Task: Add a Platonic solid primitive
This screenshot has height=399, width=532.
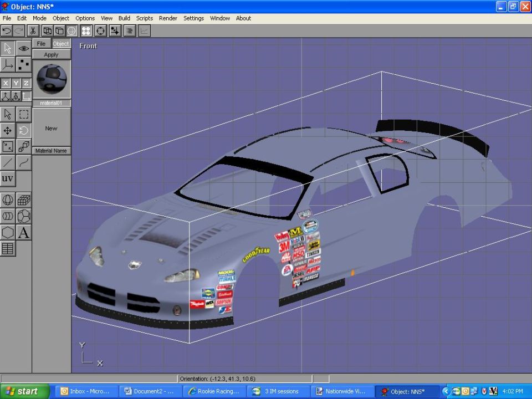Action: (24, 216)
